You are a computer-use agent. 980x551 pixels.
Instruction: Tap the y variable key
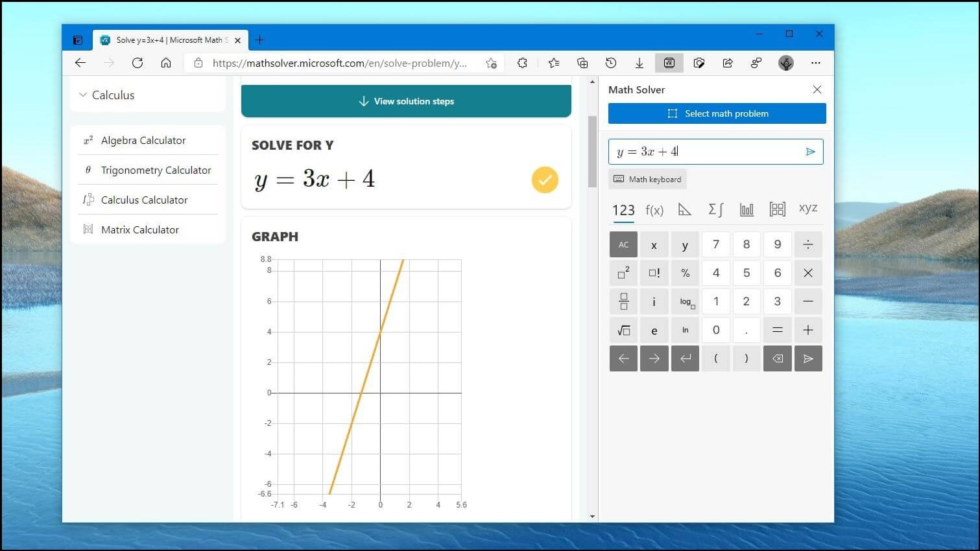point(685,244)
